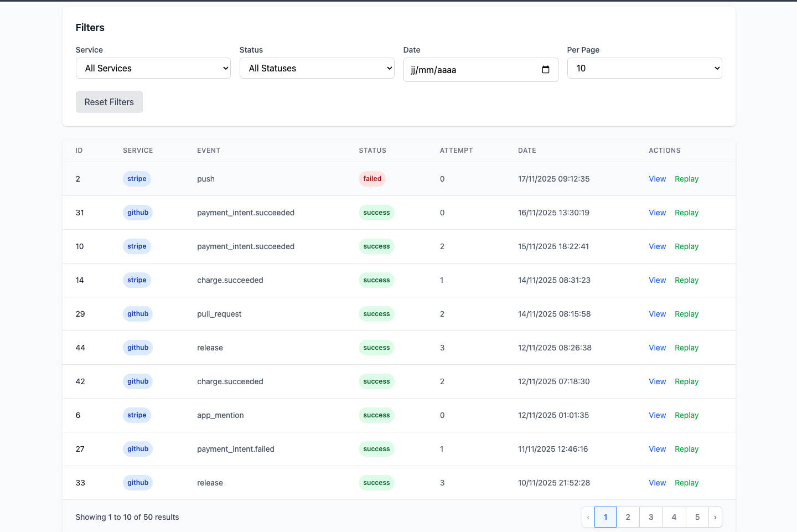Click the next page chevron arrow

point(715,517)
